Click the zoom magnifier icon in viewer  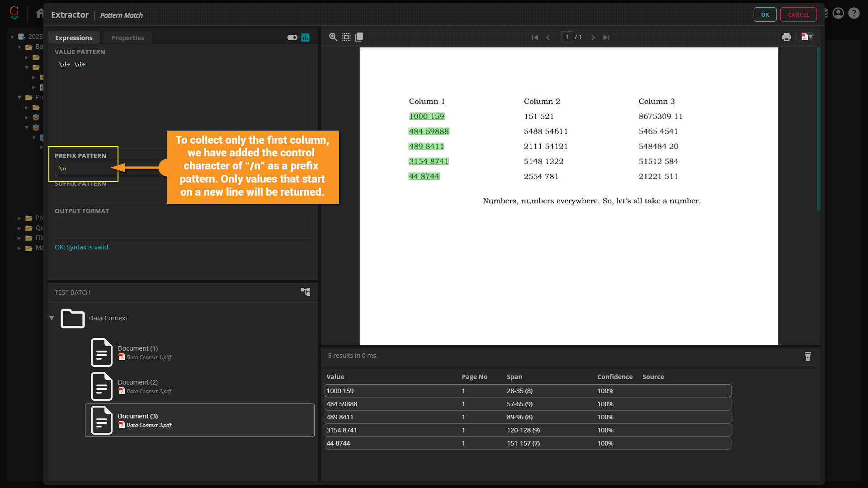[333, 37]
